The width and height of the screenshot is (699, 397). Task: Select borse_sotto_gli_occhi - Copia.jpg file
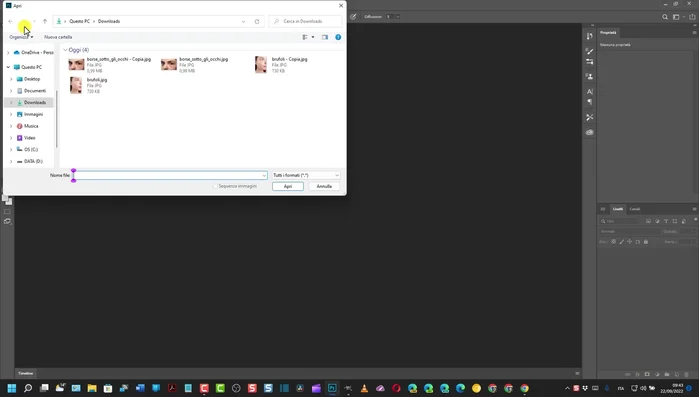pyautogui.click(x=110, y=65)
